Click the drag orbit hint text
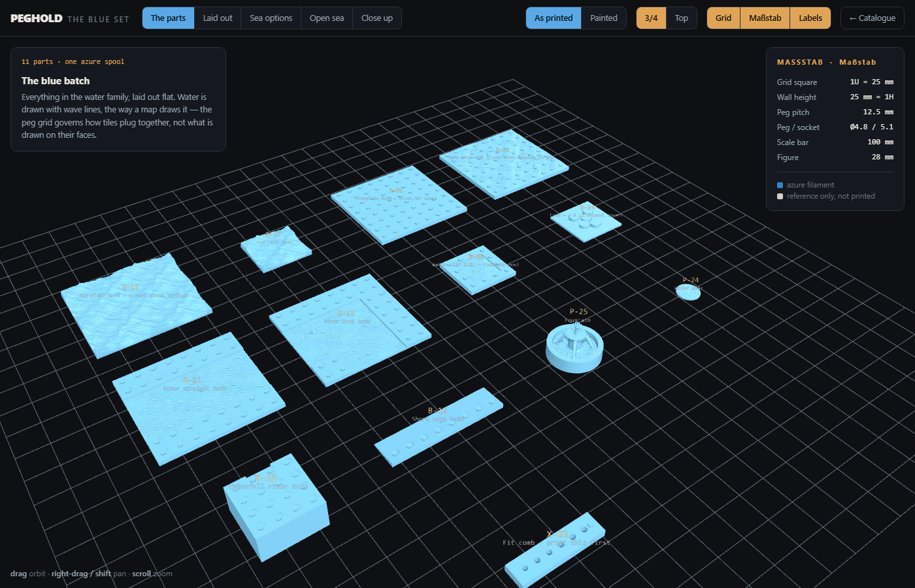This screenshot has height=588, width=915. coord(28,574)
